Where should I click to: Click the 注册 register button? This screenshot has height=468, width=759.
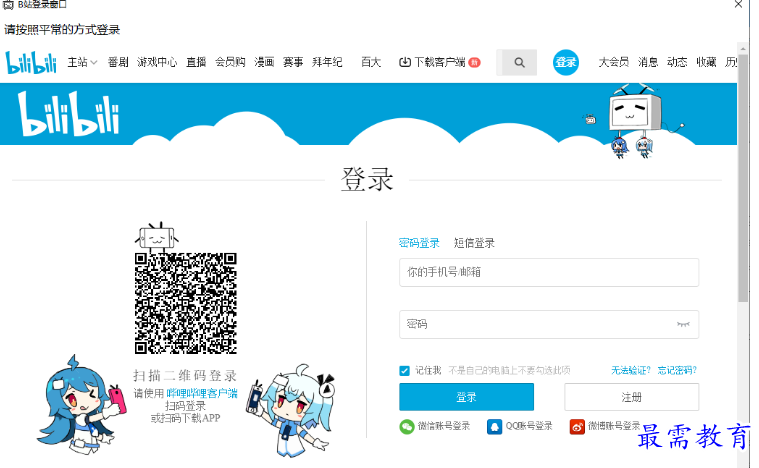click(632, 397)
